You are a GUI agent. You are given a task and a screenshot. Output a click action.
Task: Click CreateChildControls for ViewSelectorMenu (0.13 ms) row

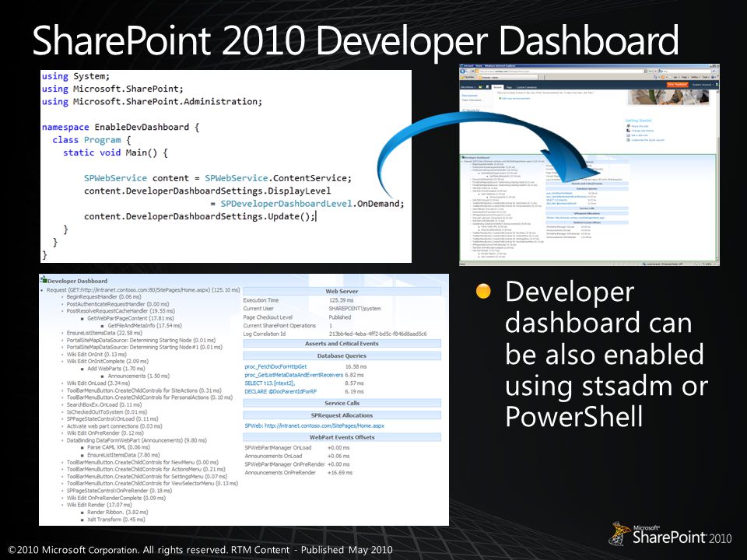pos(152,483)
